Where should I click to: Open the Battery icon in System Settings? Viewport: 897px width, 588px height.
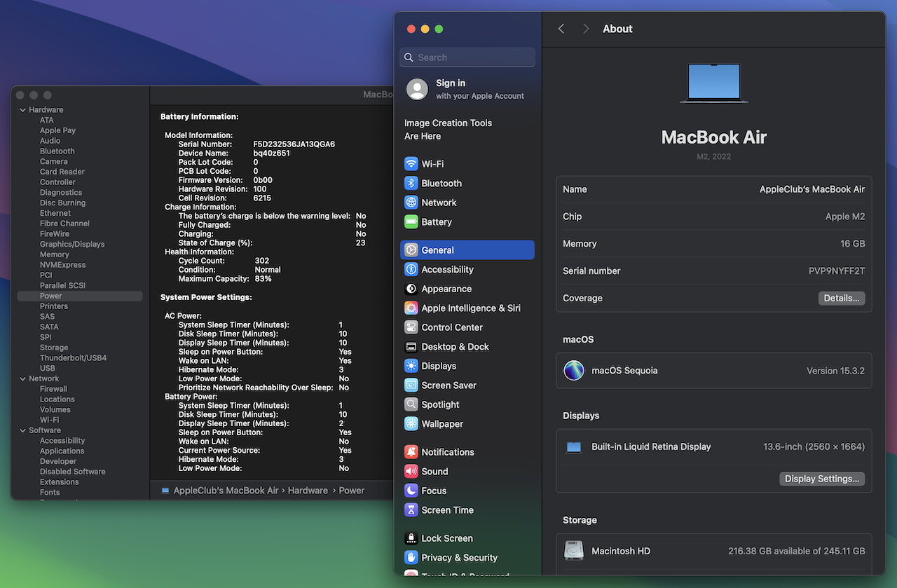411,221
